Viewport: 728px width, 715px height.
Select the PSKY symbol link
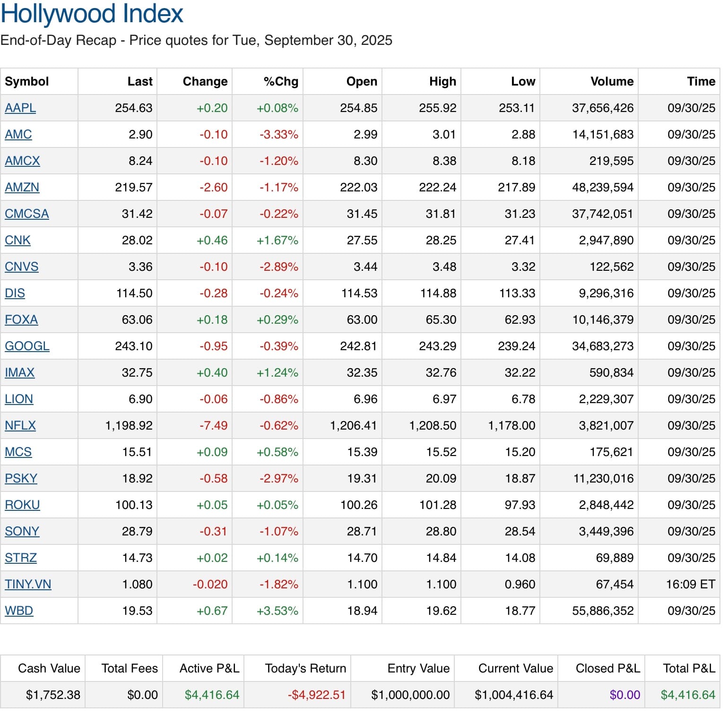[x=21, y=479]
